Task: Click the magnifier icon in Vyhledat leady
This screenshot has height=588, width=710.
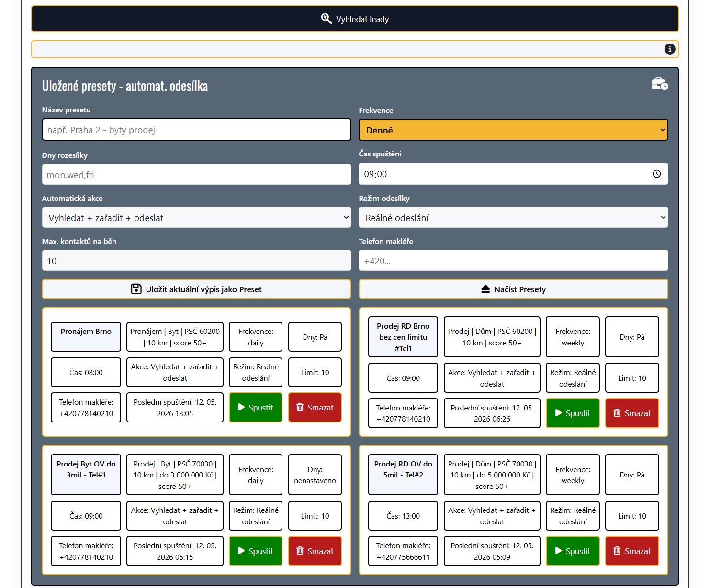Action: click(x=327, y=19)
